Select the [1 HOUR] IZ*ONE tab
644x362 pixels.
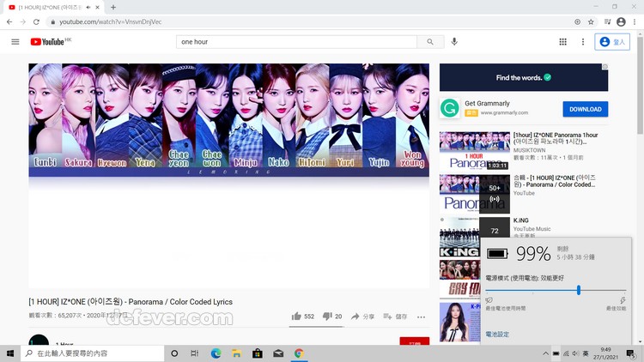pyautogui.click(x=55, y=8)
